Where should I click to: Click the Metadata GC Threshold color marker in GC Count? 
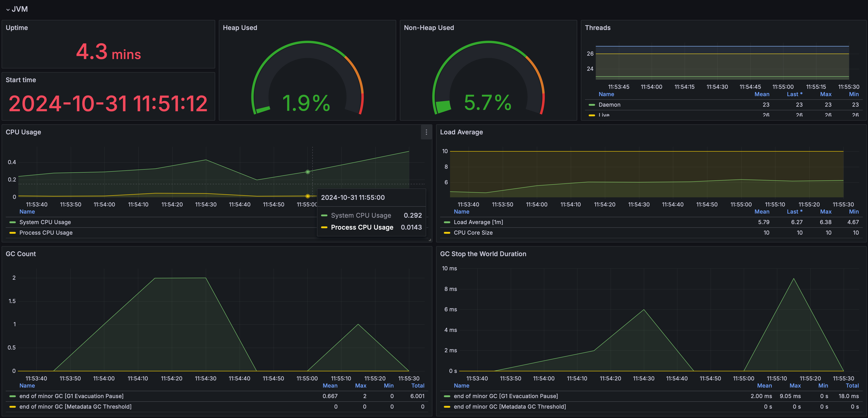click(x=12, y=407)
